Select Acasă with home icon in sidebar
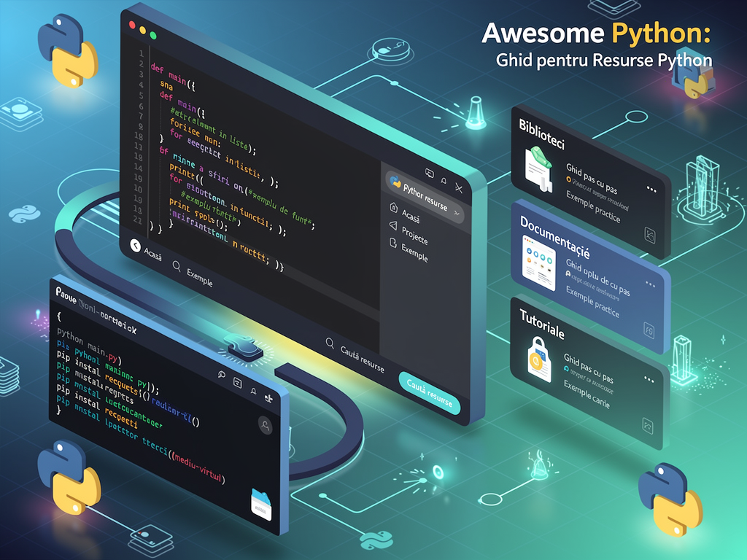The height and width of the screenshot is (560, 747). coord(404,211)
